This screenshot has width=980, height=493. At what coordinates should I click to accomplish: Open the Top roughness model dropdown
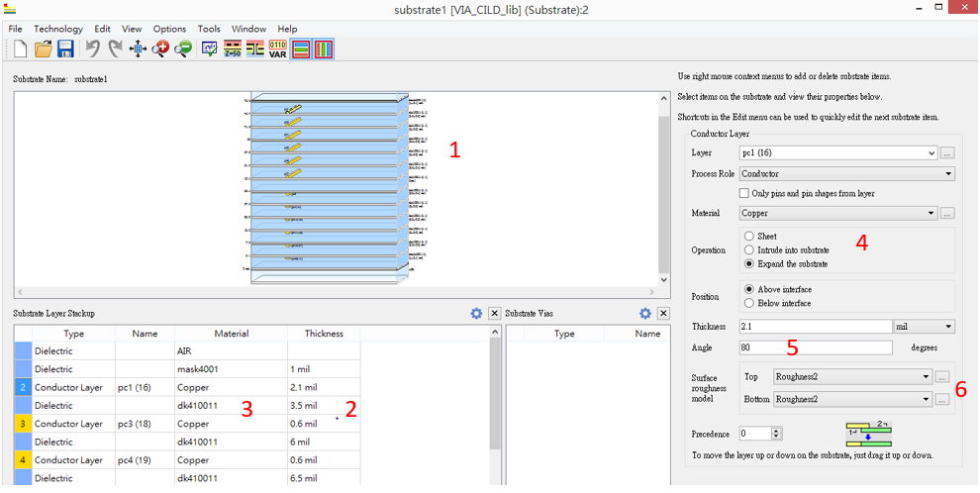[852, 377]
